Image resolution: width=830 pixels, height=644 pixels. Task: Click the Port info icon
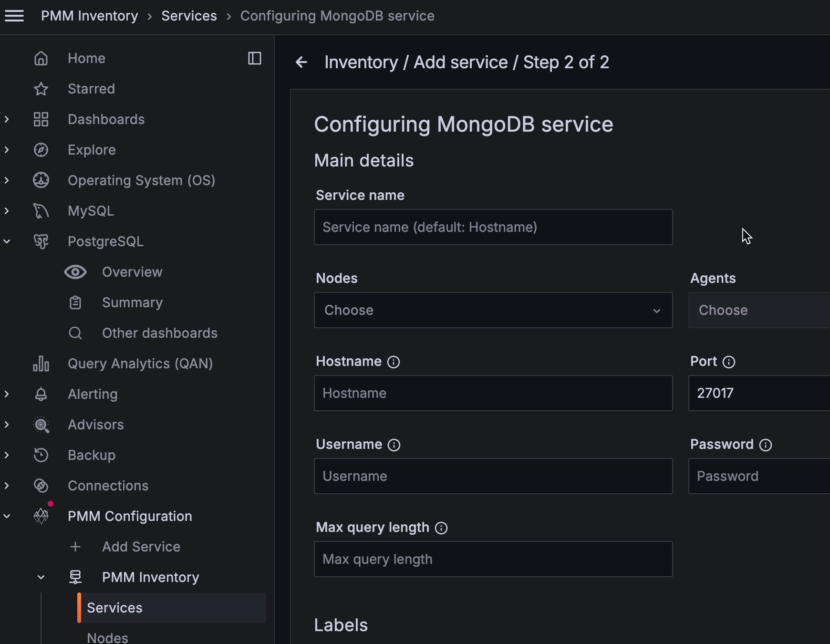click(x=729, y=362)
